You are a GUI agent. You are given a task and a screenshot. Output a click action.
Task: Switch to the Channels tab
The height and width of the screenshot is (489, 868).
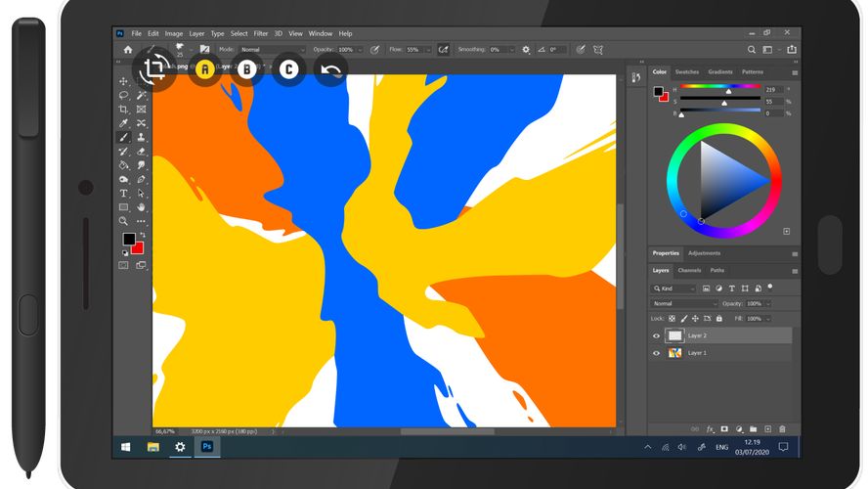pos(689,270)
